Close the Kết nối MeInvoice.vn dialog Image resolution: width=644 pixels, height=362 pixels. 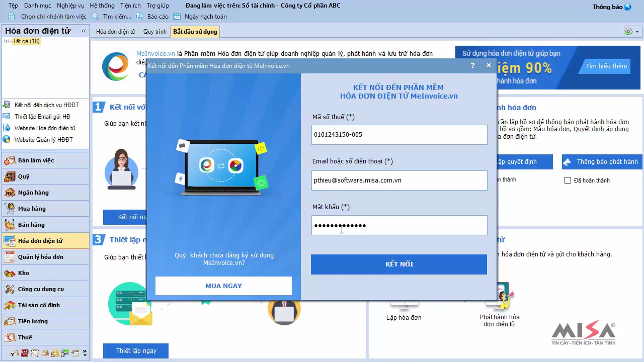pos(489,65)
